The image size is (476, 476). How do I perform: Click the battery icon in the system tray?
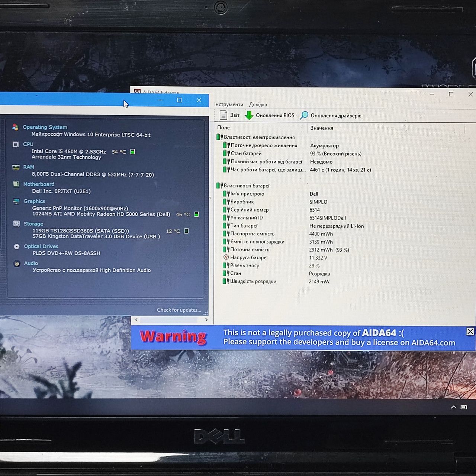click(464, 407)
